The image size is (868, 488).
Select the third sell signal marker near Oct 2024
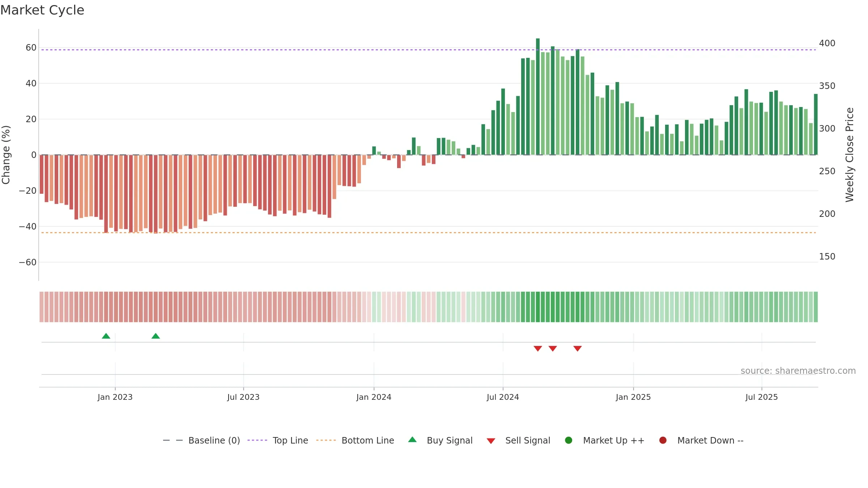(x=578, y=348)
